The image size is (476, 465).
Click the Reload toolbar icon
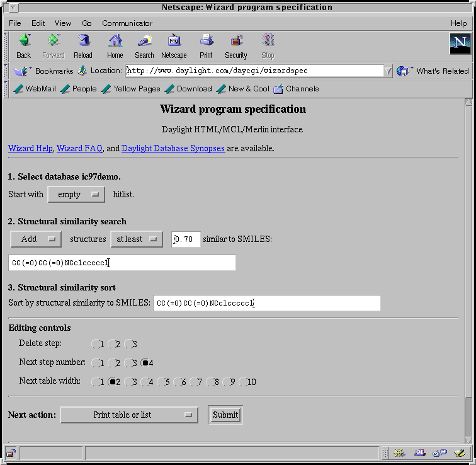[83, 42]
